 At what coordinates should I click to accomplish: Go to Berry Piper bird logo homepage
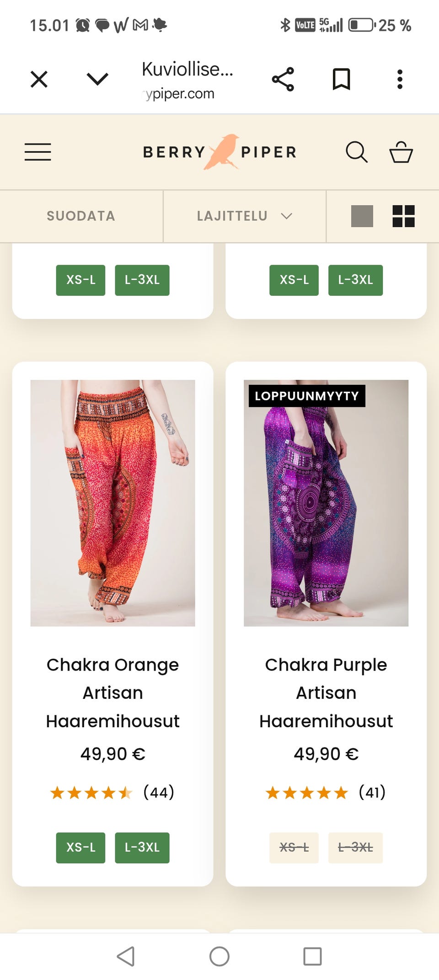[220, 152]
